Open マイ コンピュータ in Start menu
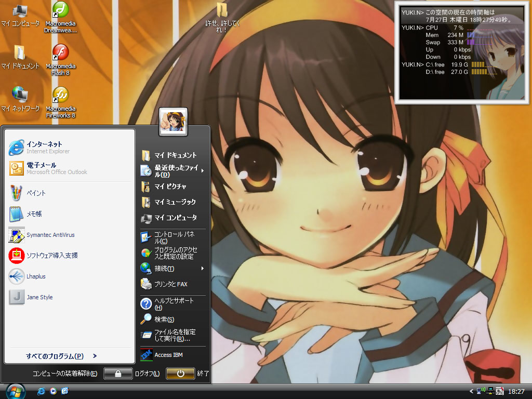 tap(172, 218)
